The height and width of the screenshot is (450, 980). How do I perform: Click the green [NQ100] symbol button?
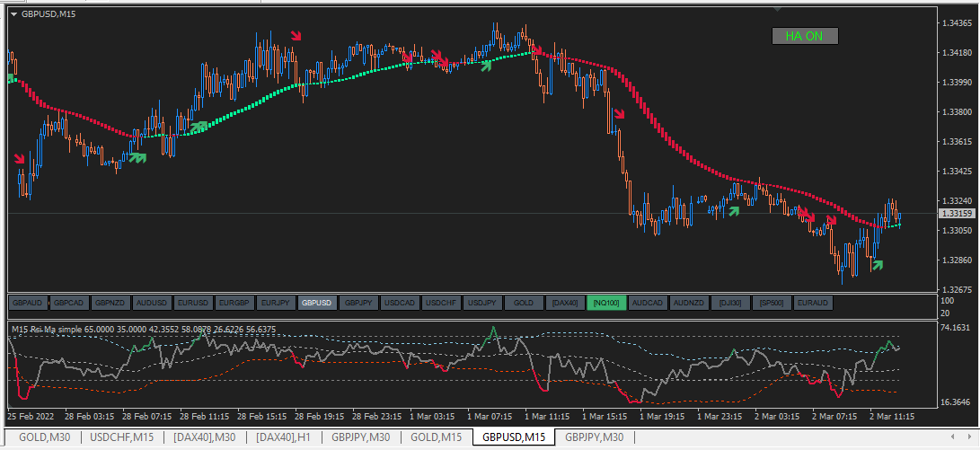point(605,303)
